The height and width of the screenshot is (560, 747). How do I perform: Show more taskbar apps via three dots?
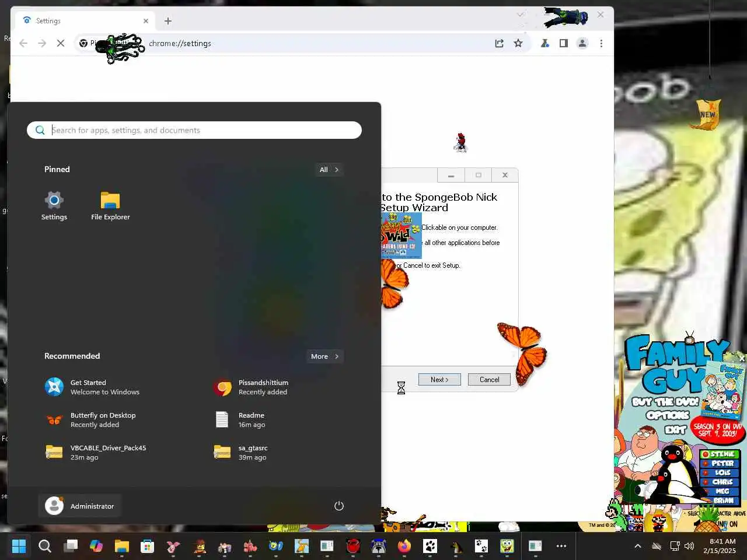point(561,546)
